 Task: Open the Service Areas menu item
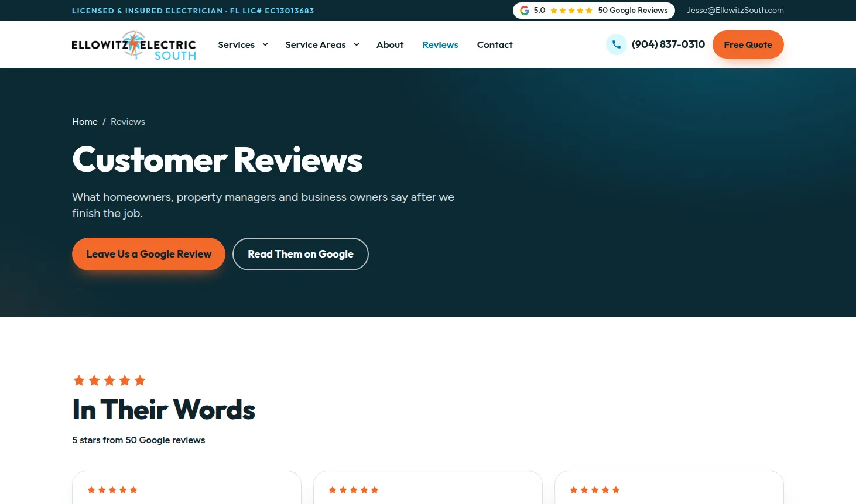316,44
